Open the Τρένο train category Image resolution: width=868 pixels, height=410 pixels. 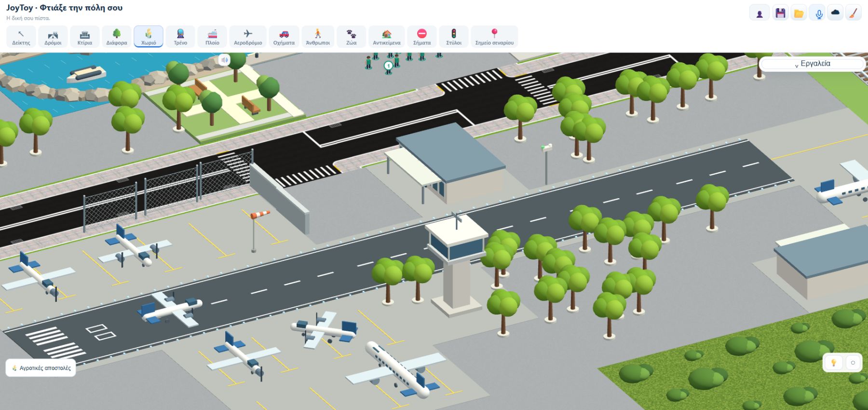[x=180, y=37]
